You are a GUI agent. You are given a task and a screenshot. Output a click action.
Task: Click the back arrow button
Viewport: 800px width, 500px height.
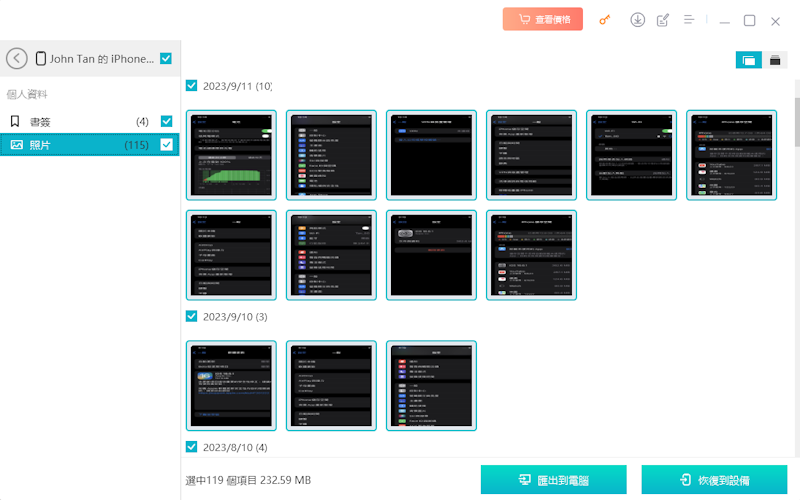17,58
